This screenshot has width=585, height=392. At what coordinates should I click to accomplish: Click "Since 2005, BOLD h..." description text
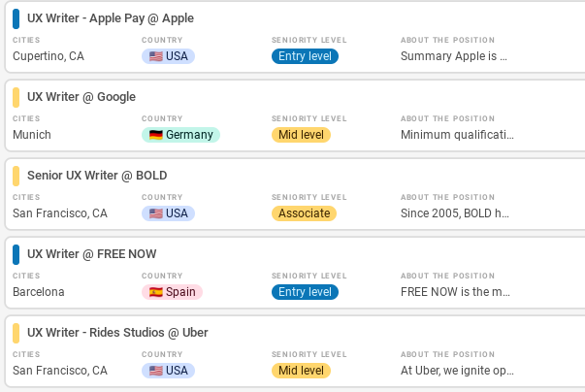[x=455, y=213]
